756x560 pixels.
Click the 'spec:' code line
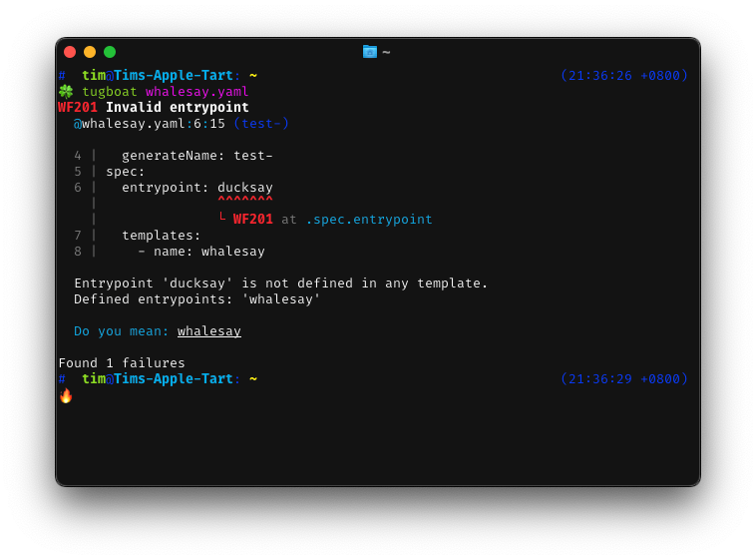click(x=126, y=172)
